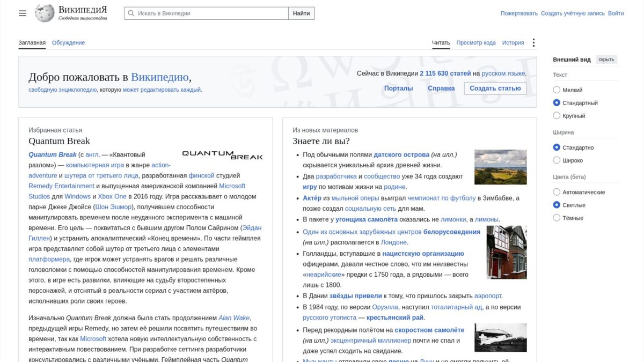644x362 pixels.
Task: Open the Xbox One link
Action: (112, 197)
